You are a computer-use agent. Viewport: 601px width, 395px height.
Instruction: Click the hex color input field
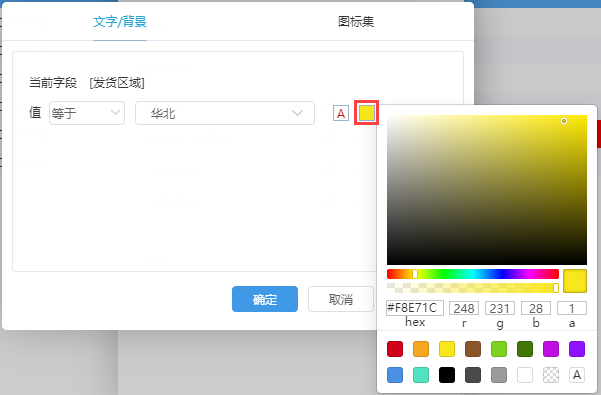415,308
